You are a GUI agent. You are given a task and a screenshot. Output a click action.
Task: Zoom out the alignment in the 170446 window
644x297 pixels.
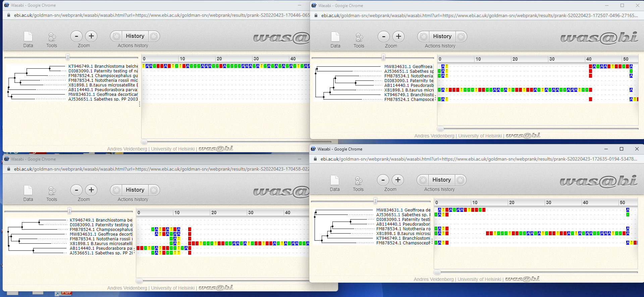(x=76, y=36)
